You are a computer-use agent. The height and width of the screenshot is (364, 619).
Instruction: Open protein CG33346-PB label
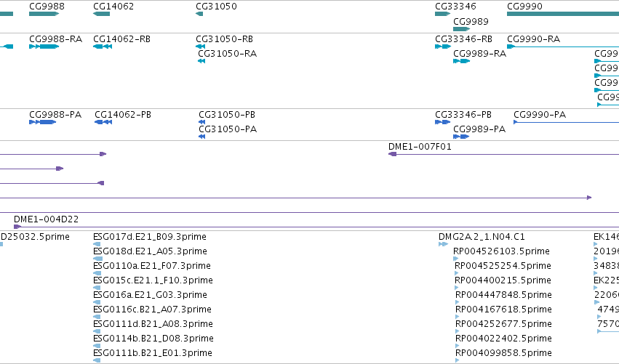(463, 115)
